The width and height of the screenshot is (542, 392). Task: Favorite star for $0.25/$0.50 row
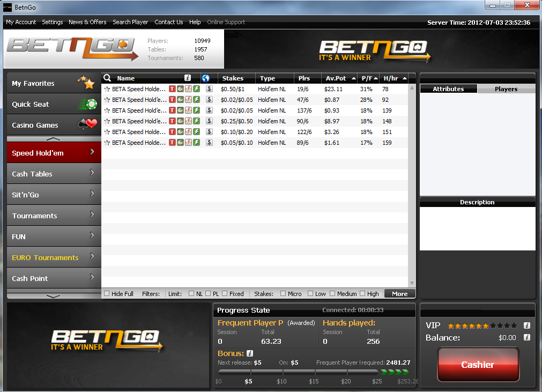(107, 121)
